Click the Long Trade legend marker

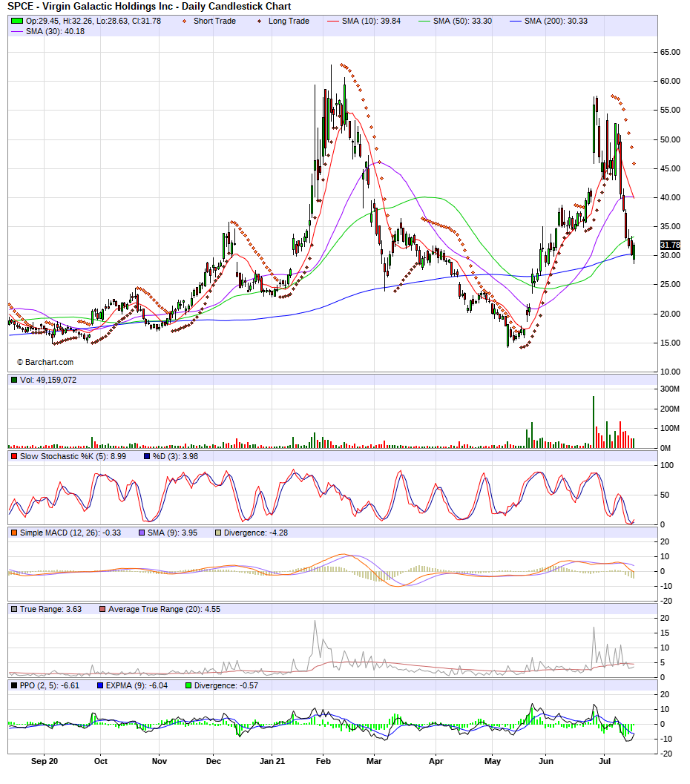(259, 21)
